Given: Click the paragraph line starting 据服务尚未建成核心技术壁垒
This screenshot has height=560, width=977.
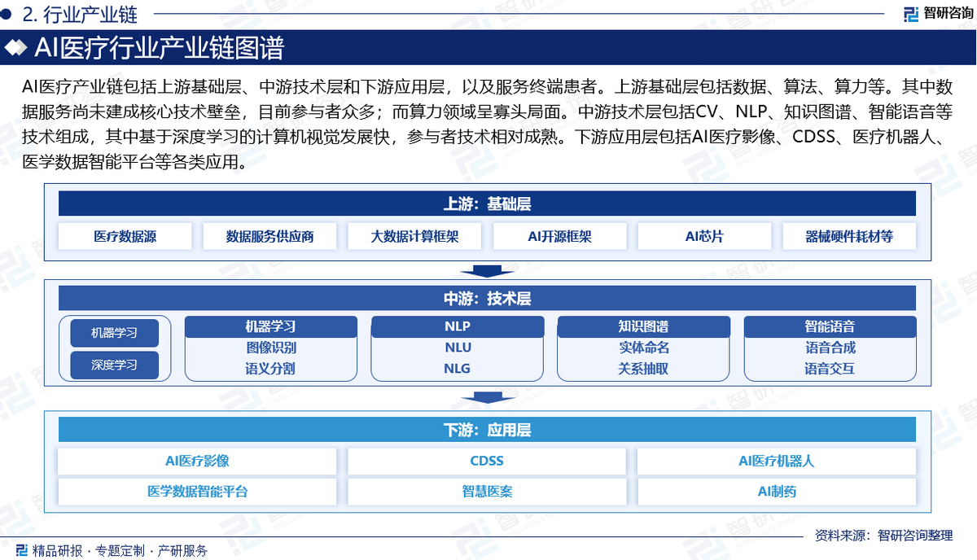Looking at the screenshot, I should 487,112.
